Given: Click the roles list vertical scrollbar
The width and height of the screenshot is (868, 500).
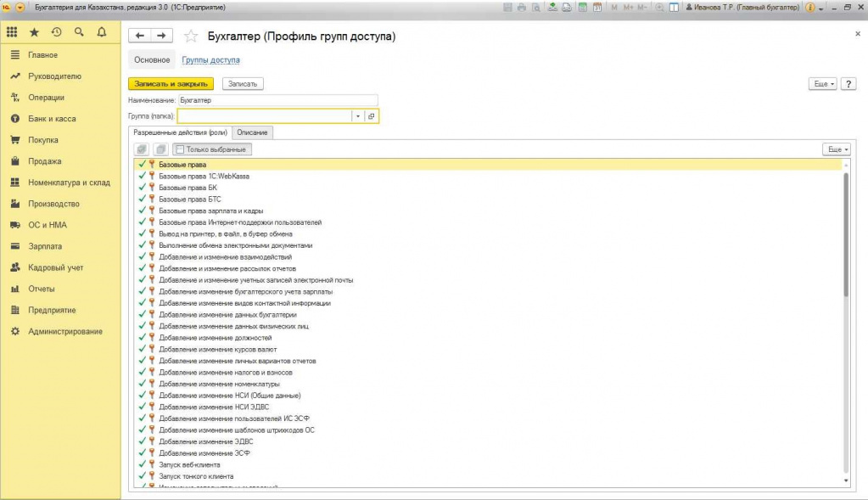Looking at the screenshot, I should coord(846,235).
